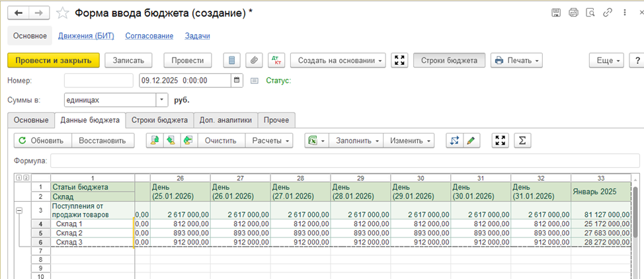Expand the table to full screen
The image size is (644, 279).
[501, 140]
